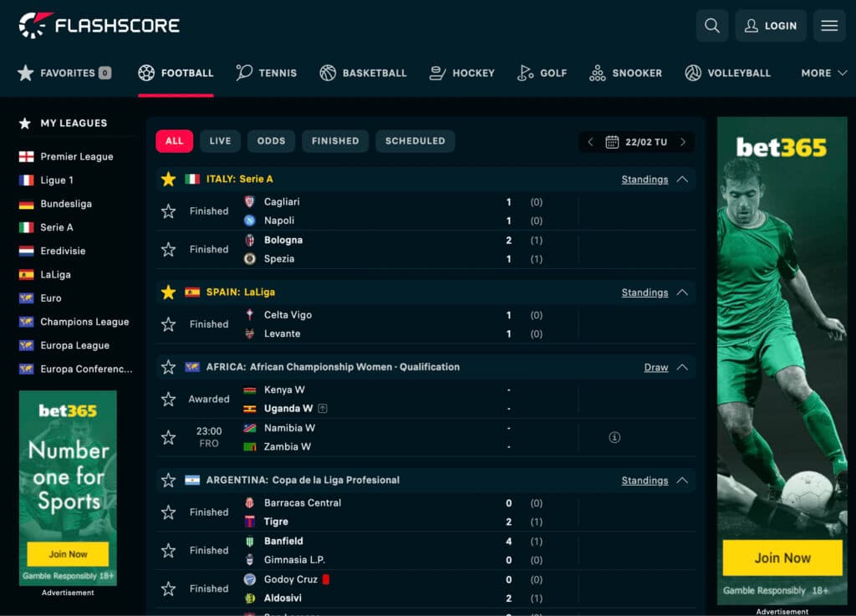856x616 pixels.
Task: Click the small bet365 Join Now button
Action: [68, 554]
